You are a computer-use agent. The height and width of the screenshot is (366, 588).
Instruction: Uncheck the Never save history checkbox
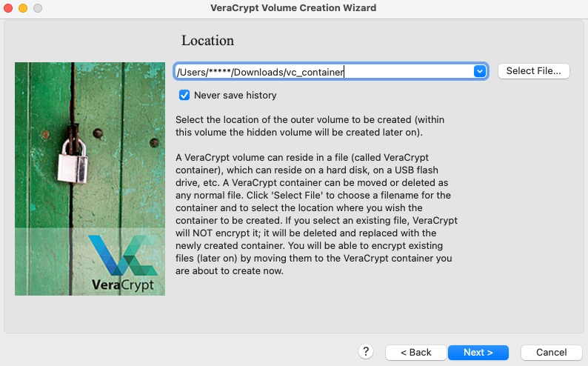184,96
